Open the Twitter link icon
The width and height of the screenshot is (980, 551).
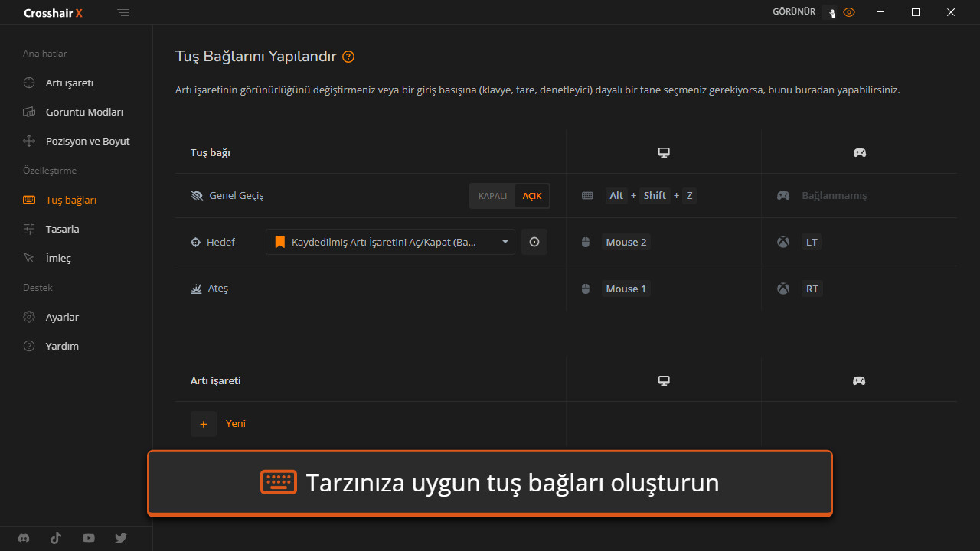[121, 538]
